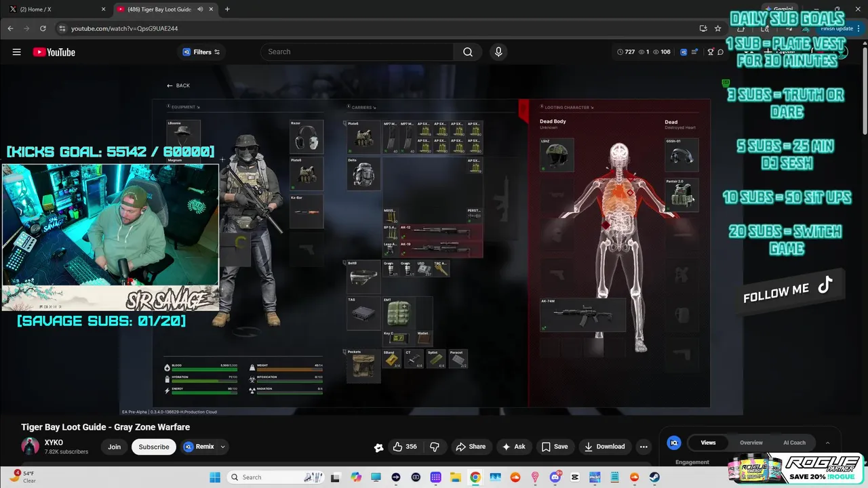Click the vidIQ logo in side panel
This screenshot has height=488, width=868.
(x=674, y=443)
